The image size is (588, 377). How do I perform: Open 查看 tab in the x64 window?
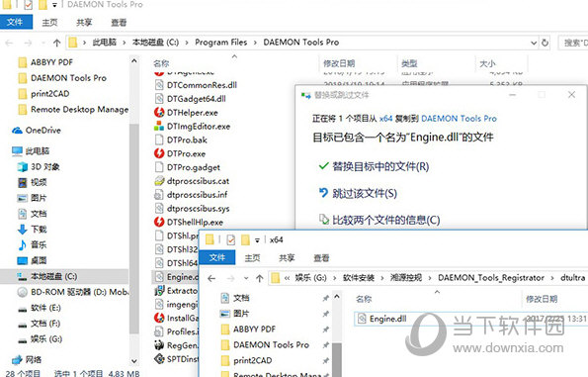coord(321,258)
